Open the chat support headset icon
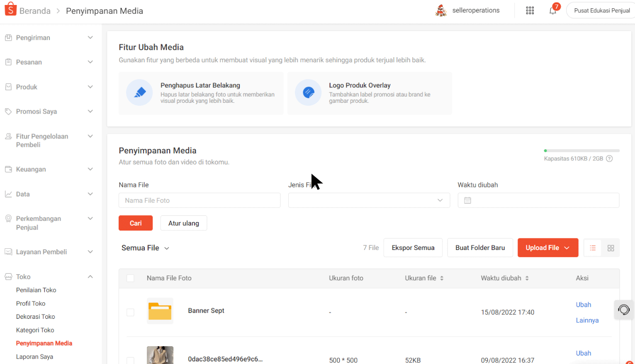Image resolution: width=635 pixels, height=364 pixels. (624, 310)
